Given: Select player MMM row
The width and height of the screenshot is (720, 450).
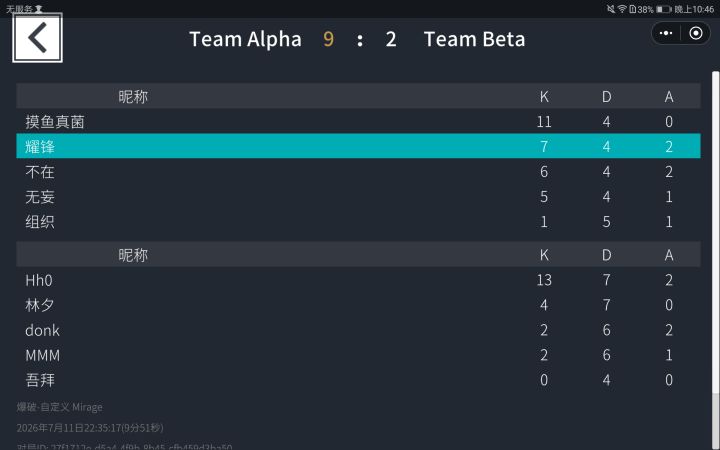Looking at the screenshot, I should 358,354.
